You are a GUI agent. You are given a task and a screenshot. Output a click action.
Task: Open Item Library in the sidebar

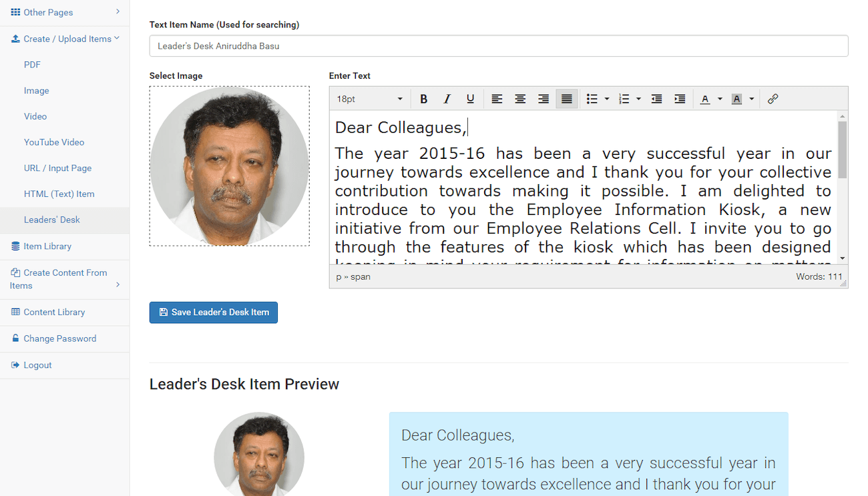coord(47,246)
